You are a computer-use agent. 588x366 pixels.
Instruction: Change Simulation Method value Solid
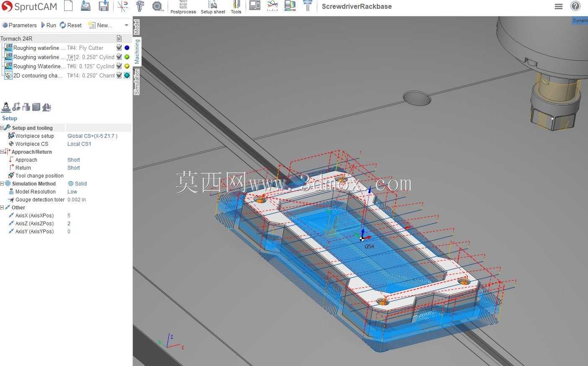[x=78, y=183]
